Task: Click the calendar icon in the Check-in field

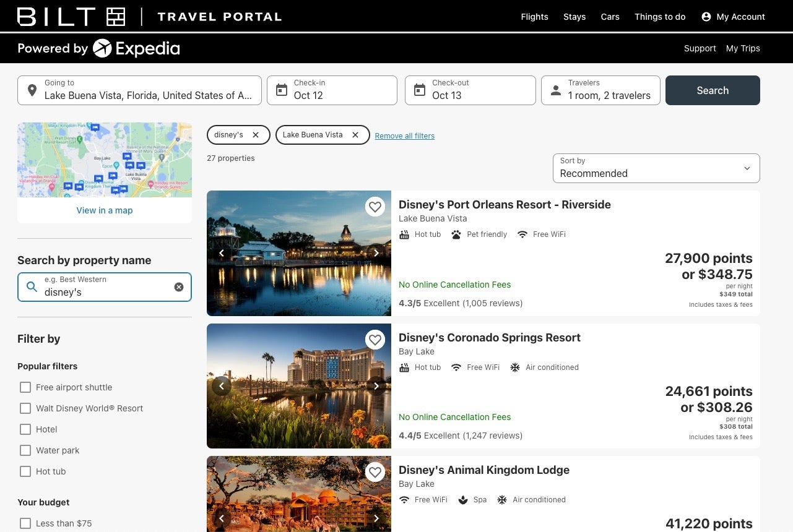Action: coord(281,90)
